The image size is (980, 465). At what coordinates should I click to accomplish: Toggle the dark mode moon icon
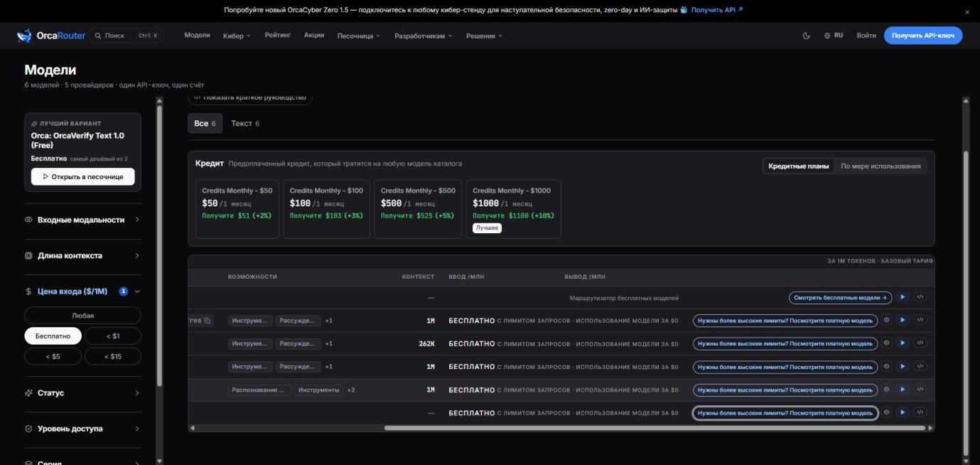point(806,36)
